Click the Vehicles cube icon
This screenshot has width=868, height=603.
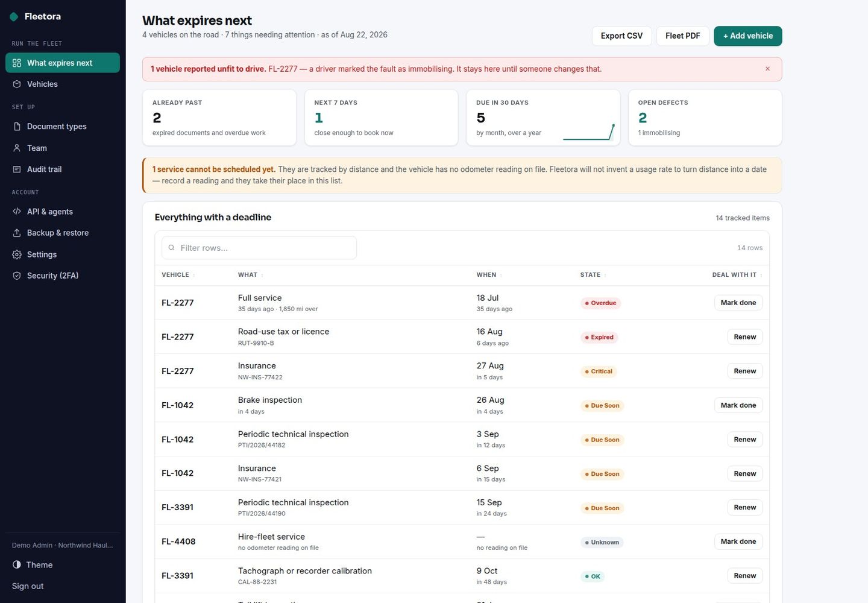17,84
